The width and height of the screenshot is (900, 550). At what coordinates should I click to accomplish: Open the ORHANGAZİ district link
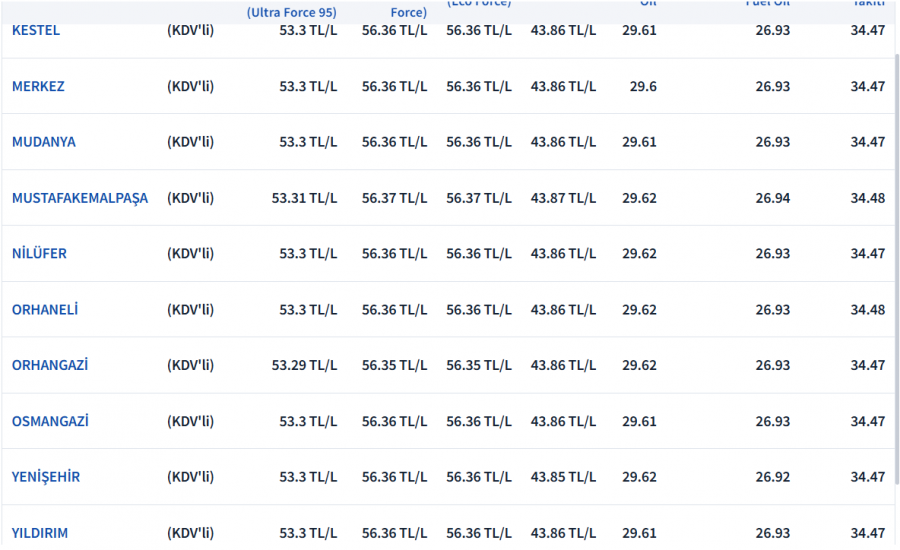point(50,366)
